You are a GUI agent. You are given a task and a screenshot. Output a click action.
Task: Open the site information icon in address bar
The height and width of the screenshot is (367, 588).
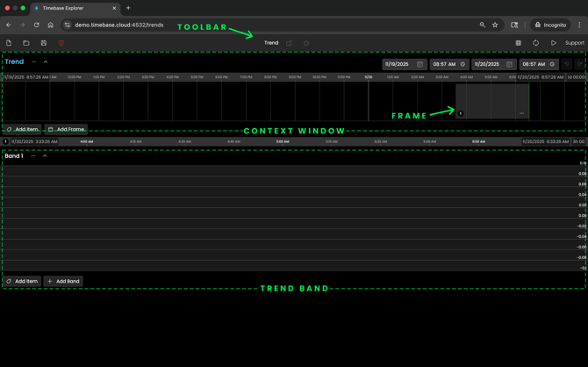point(67,25)
